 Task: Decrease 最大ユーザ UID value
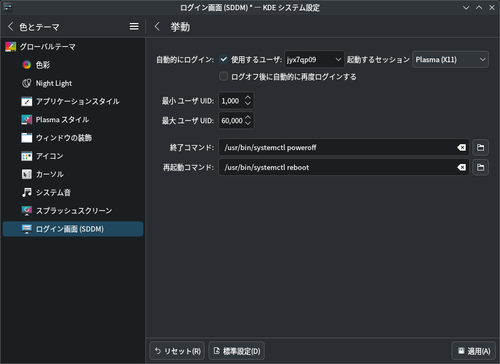(248, 124)
